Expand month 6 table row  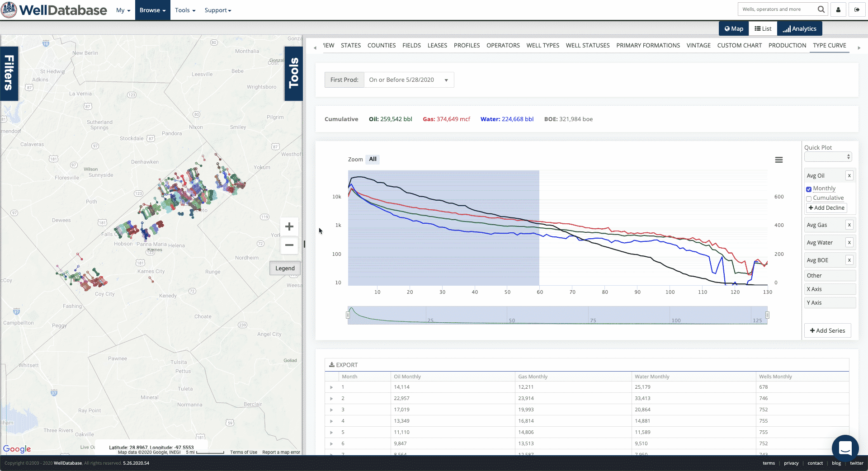click(x=331, y=444)
